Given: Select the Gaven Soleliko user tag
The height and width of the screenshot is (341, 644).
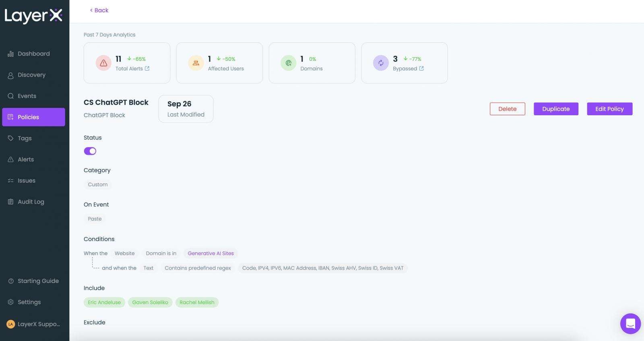Looking at the screenshot, I should 150,302.
